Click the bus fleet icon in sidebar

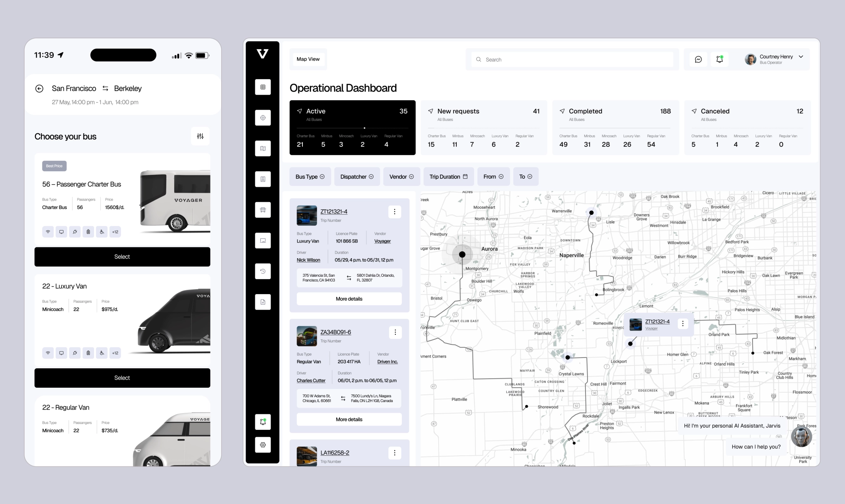point(263,210)
